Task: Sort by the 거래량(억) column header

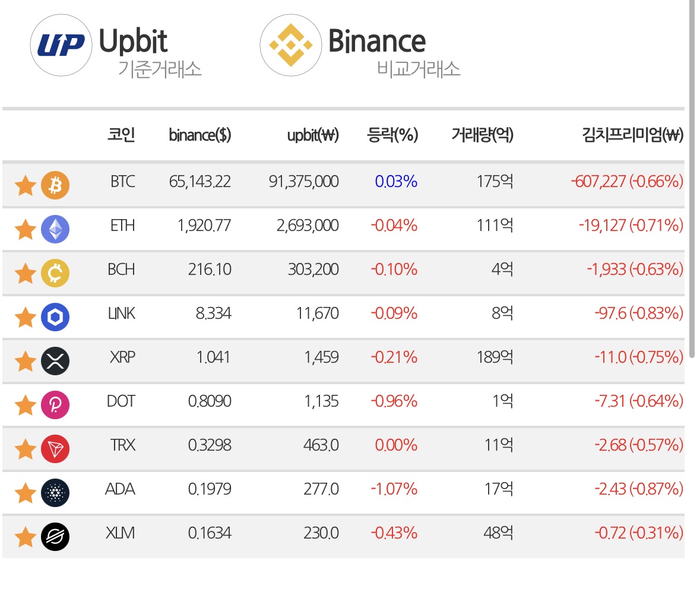Action: (x=482, y=134)
